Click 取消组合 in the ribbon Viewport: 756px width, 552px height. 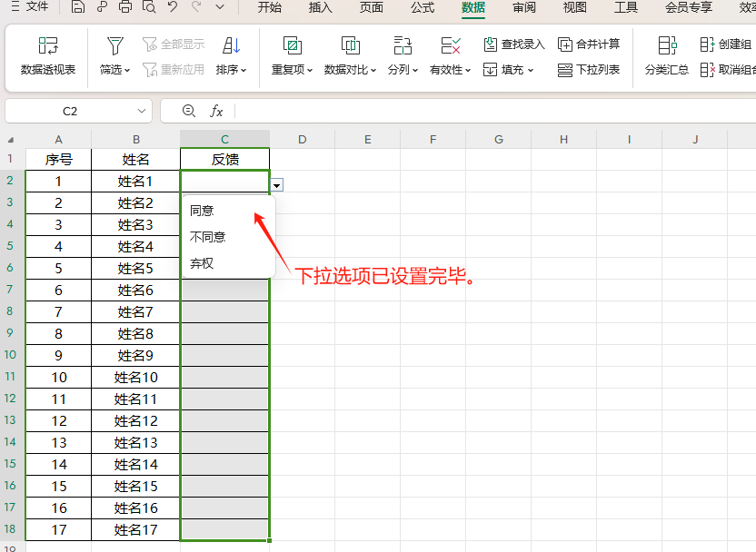pos(728,70)
